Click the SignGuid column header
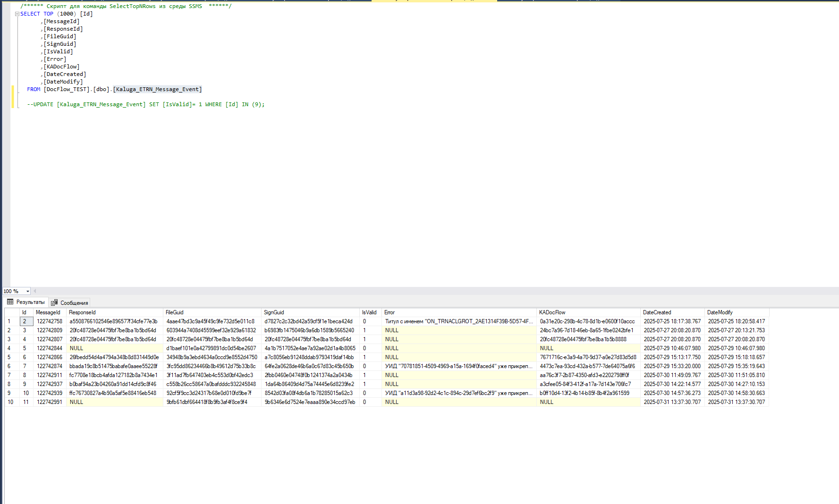Screen dimensions: 839x504 click(x=310, y=312)
